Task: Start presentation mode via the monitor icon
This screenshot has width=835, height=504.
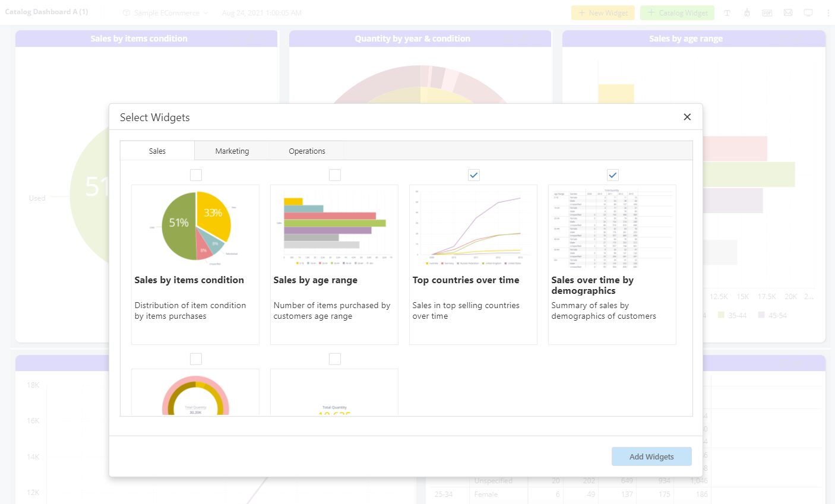Action: coord(808,12)
